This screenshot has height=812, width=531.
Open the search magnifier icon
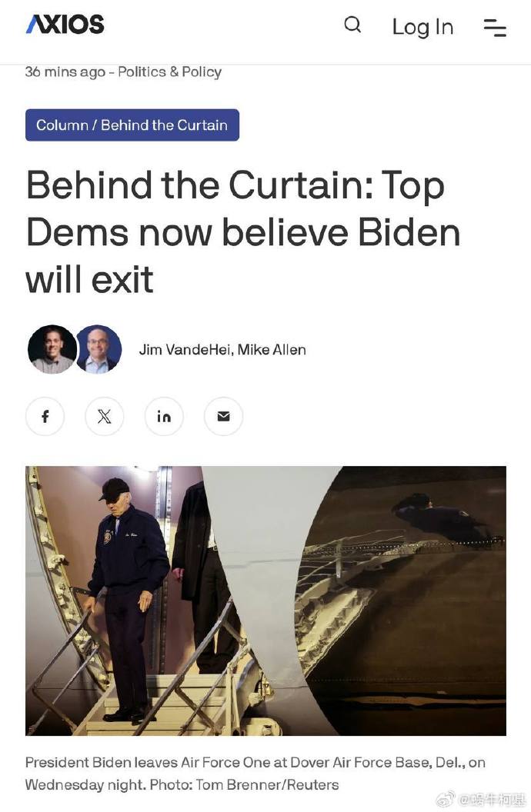coord(352,25)
